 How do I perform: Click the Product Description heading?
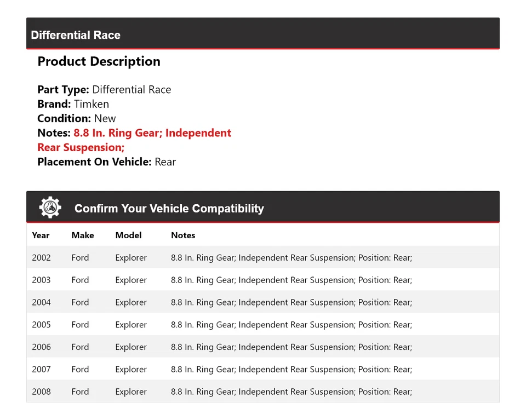pos(99,61)
